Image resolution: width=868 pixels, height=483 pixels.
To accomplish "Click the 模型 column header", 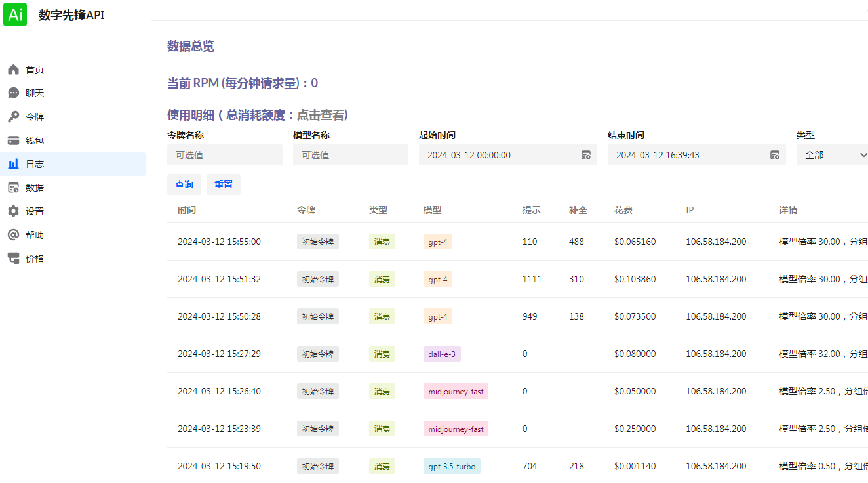I will pyautogui.click(x=433, y=210).
